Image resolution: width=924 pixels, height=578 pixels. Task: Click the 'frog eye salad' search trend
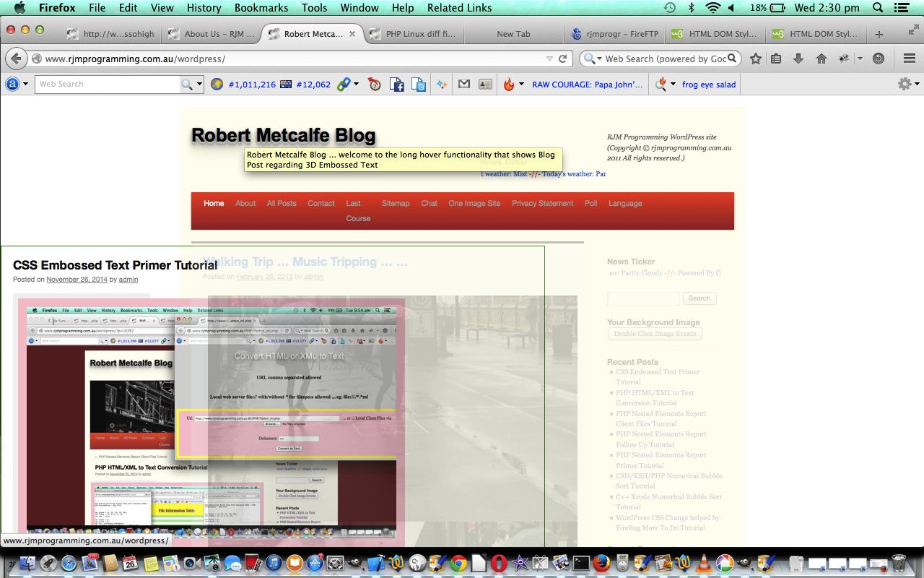coord(709,85)
